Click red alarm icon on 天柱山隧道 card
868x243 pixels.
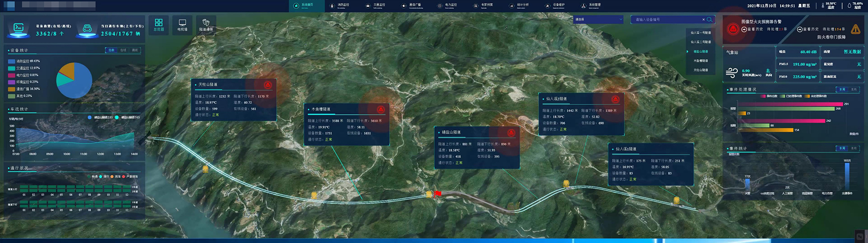[268, 85]
